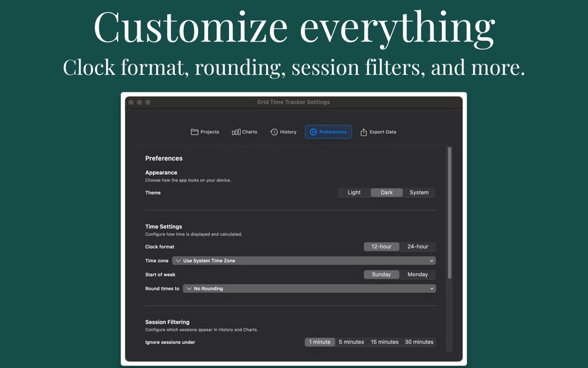The image size is (588, 368).
Task: Ignore sessions under 30 minutes
Action: (419, 342)
